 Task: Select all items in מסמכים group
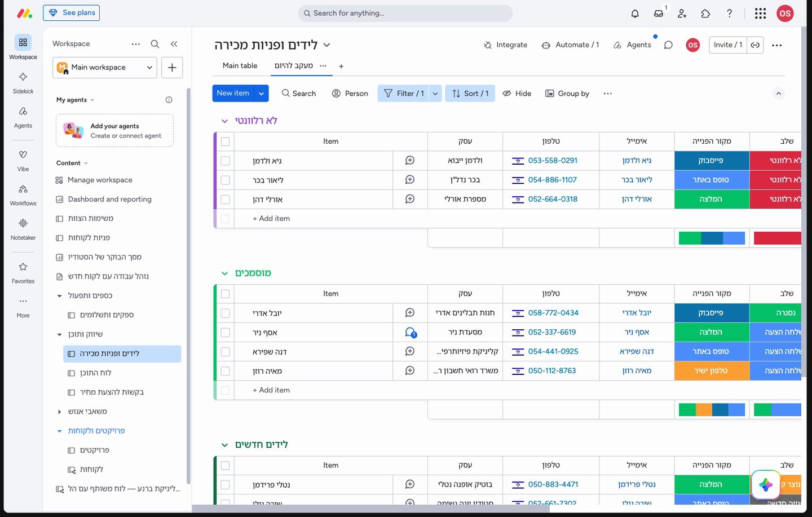(x=225, y=294)
